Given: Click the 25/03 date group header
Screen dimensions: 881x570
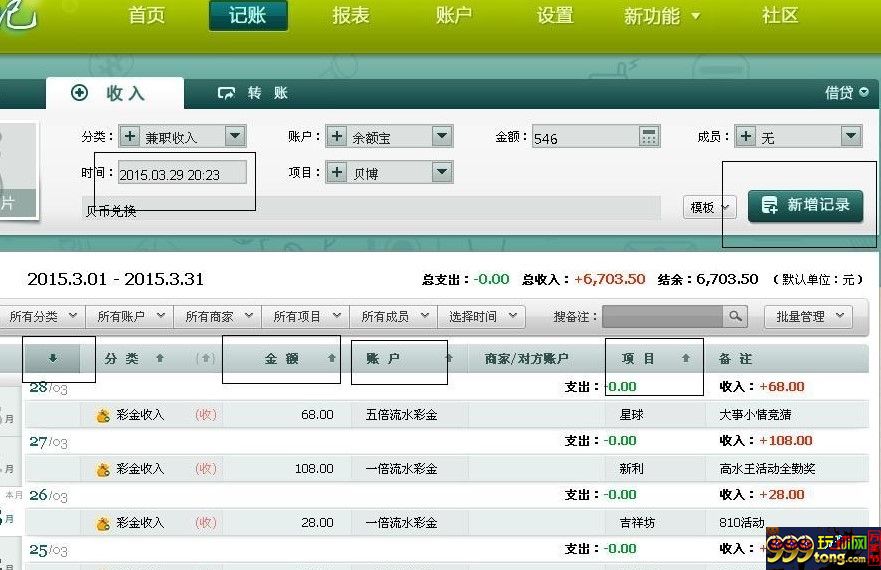Looking at the screenshot, I should coord(48,550).
